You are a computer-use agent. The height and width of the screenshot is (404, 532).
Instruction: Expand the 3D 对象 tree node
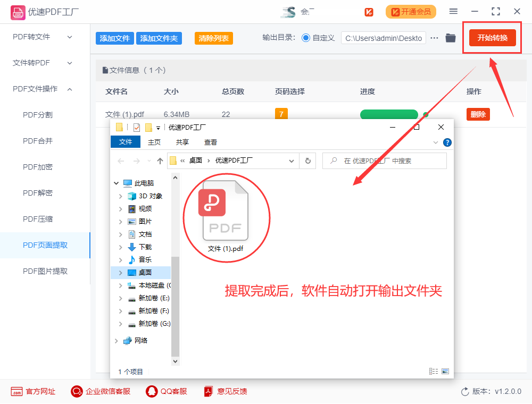[x=120, y=196]
